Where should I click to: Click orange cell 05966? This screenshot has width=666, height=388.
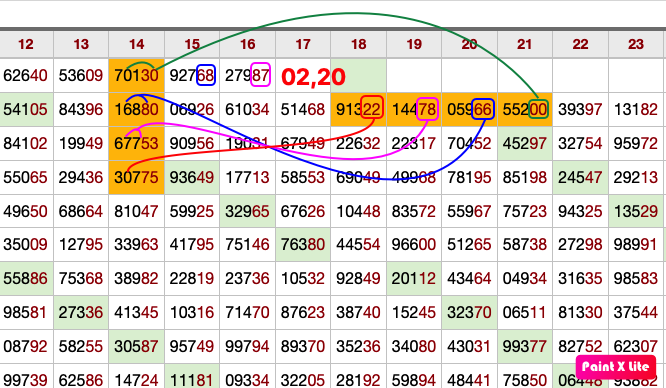click(469, 110)
